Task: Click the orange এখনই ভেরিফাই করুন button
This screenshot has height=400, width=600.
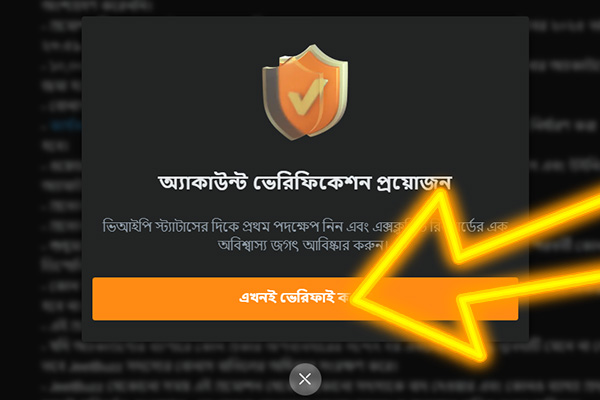Action: [x=305, y=299]
